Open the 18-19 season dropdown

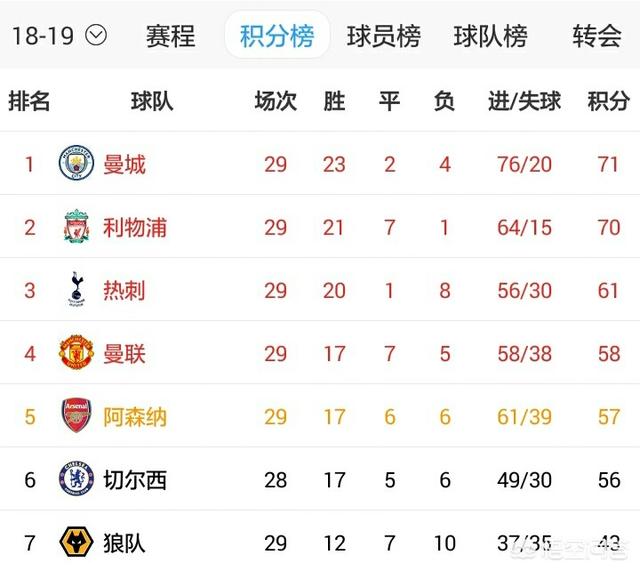[x=59, y=36]
